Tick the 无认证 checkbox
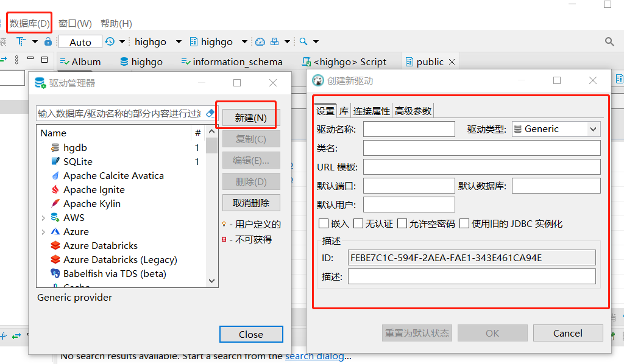 (358, 224)
